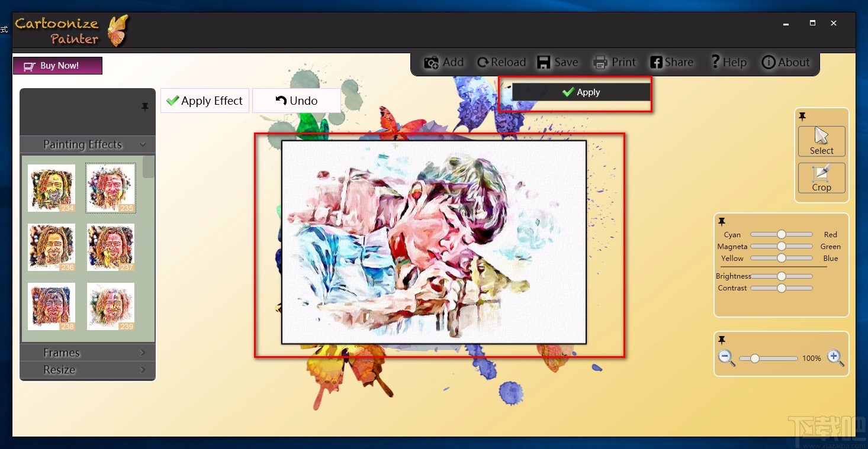Click the Cartoonize Painter butterfly logo

point(117,31)
